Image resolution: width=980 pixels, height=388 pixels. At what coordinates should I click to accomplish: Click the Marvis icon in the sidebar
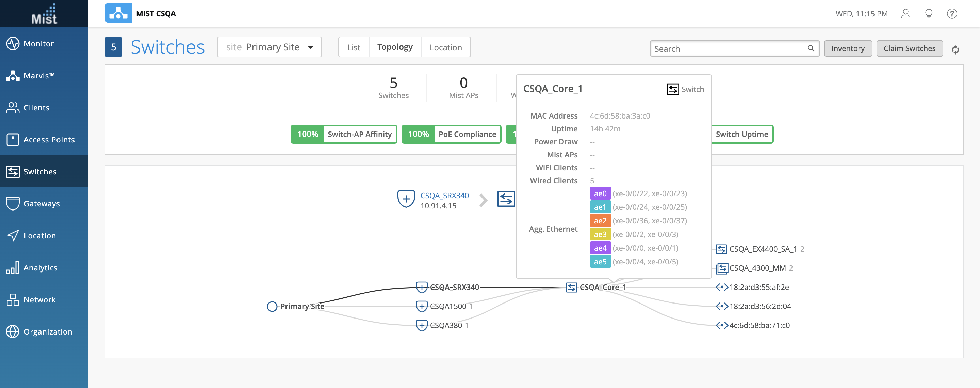tap(13, 75)
